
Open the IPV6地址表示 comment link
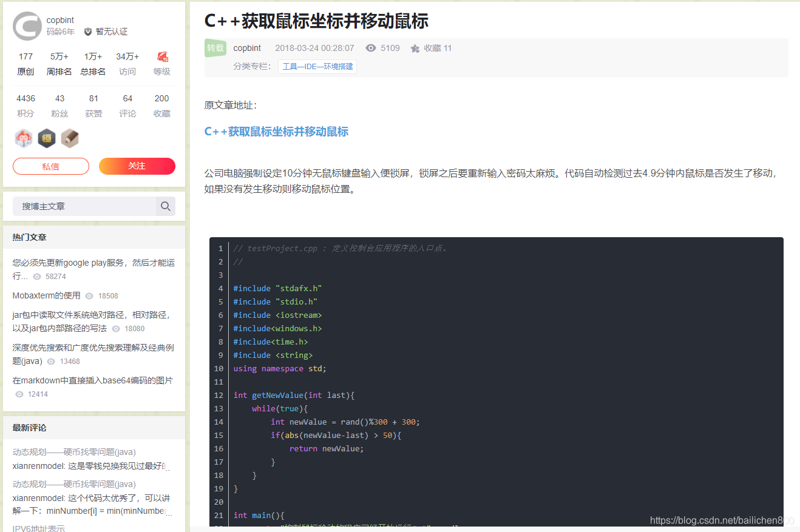(x=39, y=528)
